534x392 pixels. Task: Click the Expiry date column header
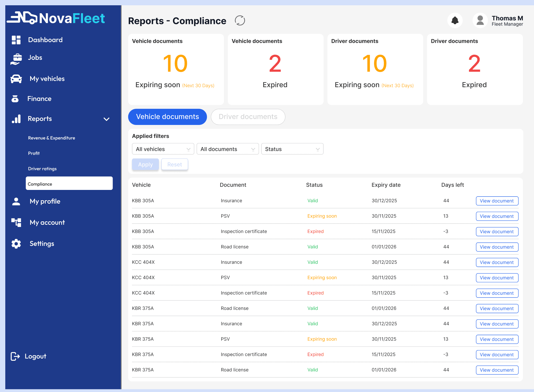[x=386, y=185]
